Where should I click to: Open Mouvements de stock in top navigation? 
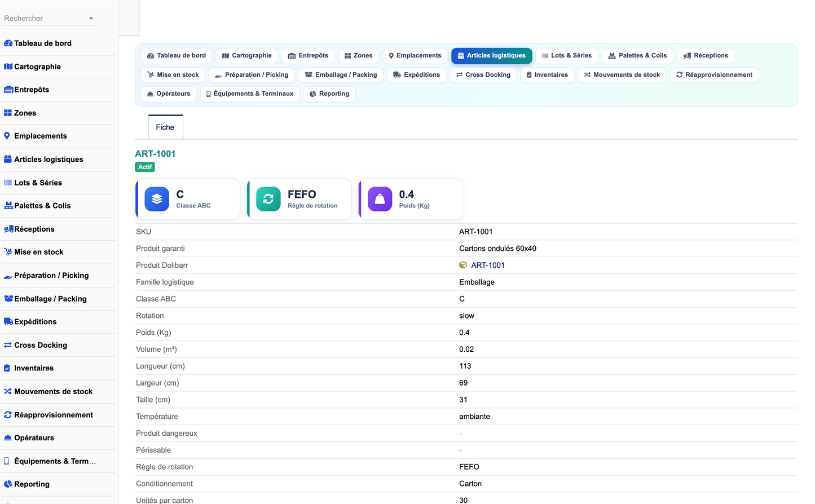[622, 75]
